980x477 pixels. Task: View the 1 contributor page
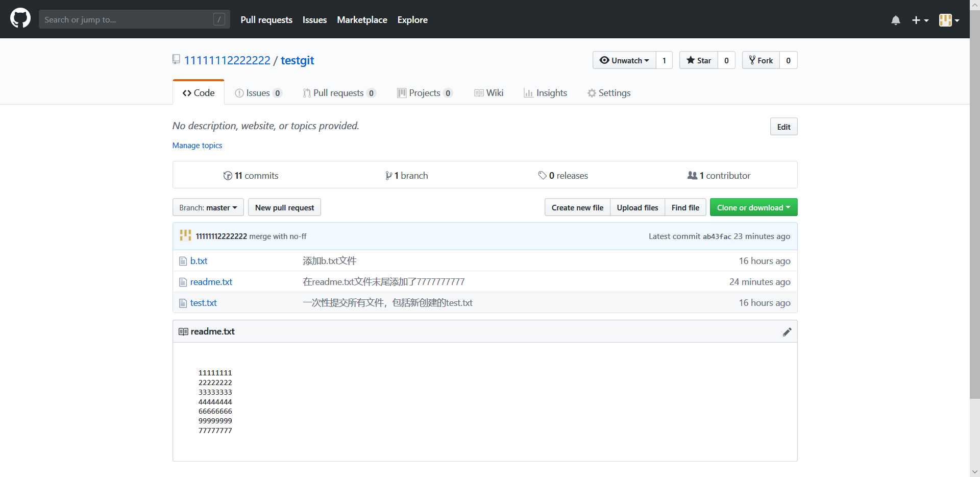719,175
